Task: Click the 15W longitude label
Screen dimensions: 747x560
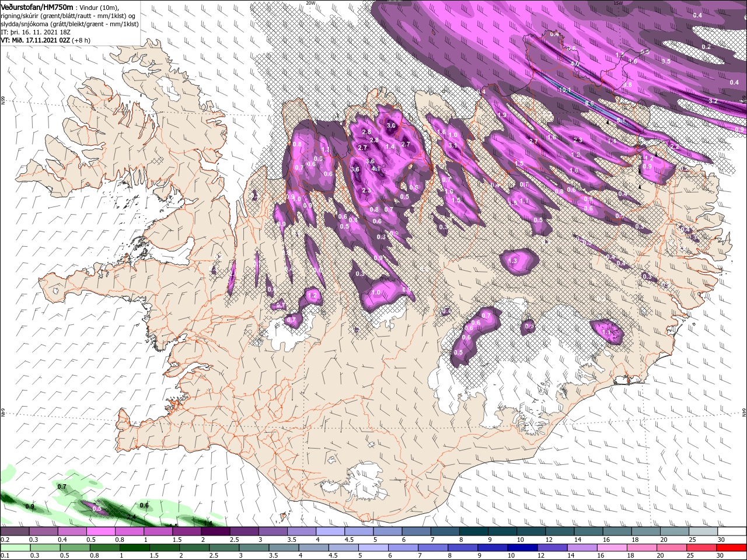Action: (619, 3)
